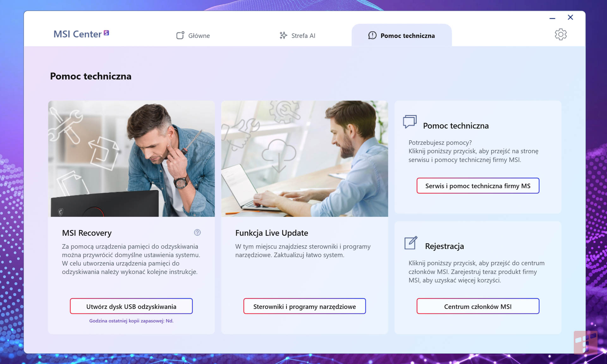Screen dimensions: 607x364
Task: Minimize the MSI Center window
Action: 552,18
